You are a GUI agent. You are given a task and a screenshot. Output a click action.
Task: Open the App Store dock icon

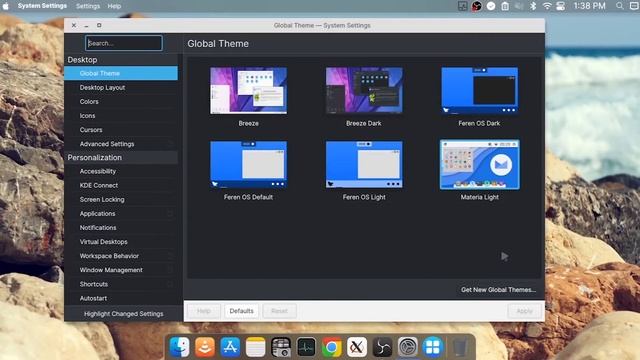(x=230, y=347)
